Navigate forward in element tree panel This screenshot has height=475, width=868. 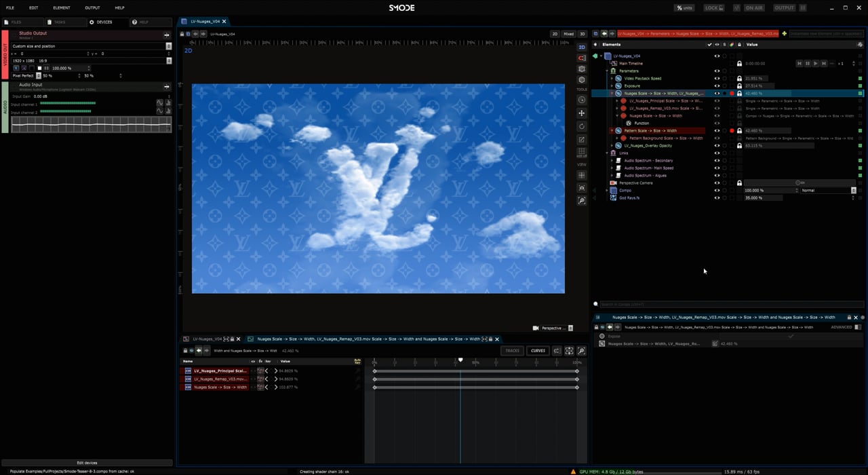(612, 33)
